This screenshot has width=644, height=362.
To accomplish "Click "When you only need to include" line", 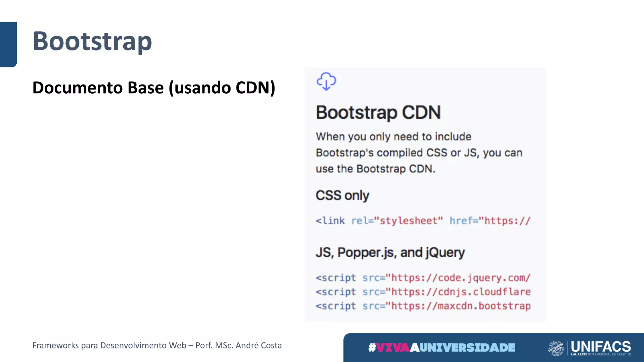I will click(x=394, y=137).
